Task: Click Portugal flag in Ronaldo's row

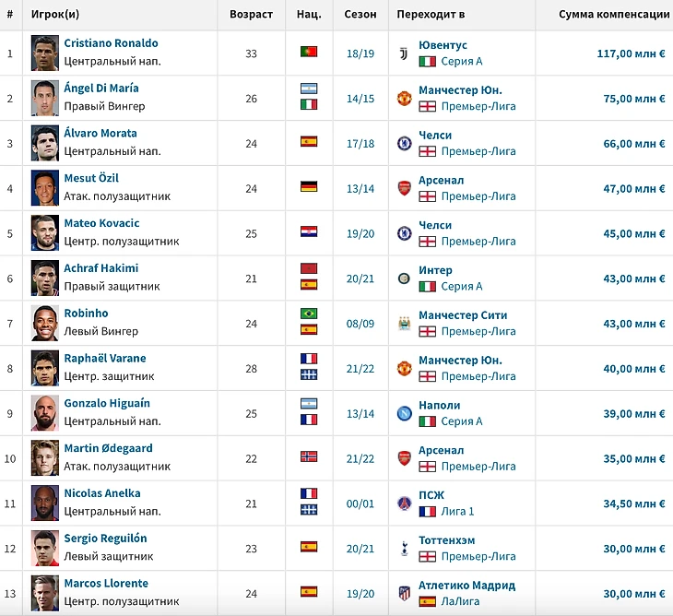Action: [x=309, y=53]
